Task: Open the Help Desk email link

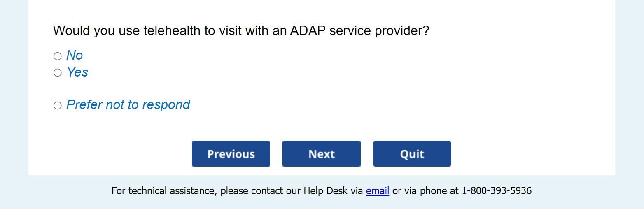Action: pyautogui.click(x=378, y=191)
